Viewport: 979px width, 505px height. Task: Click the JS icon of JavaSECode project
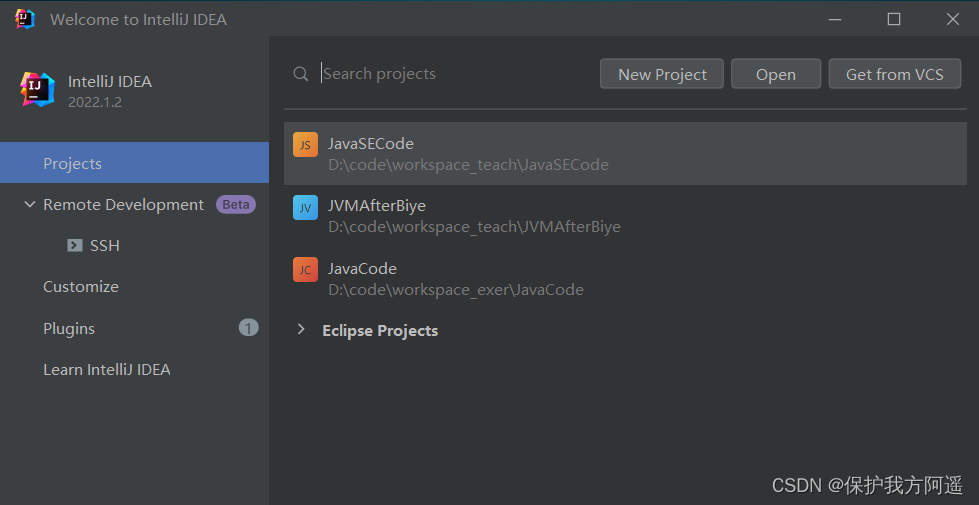(305, 145)
